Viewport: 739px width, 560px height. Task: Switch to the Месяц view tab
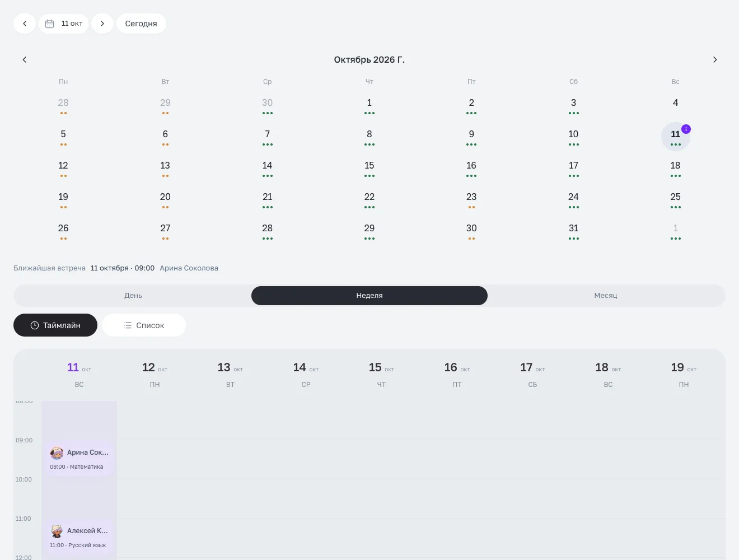pos(606,296)
